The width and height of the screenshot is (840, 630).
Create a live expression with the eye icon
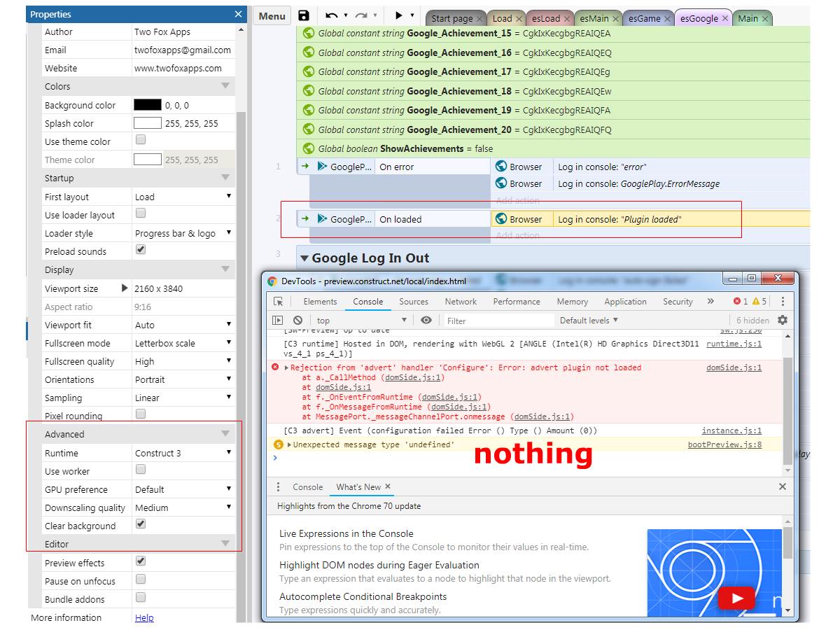click(426, 321)
